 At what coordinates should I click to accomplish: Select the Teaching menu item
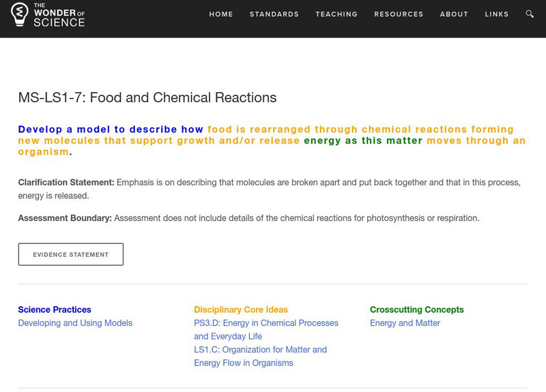336,14
